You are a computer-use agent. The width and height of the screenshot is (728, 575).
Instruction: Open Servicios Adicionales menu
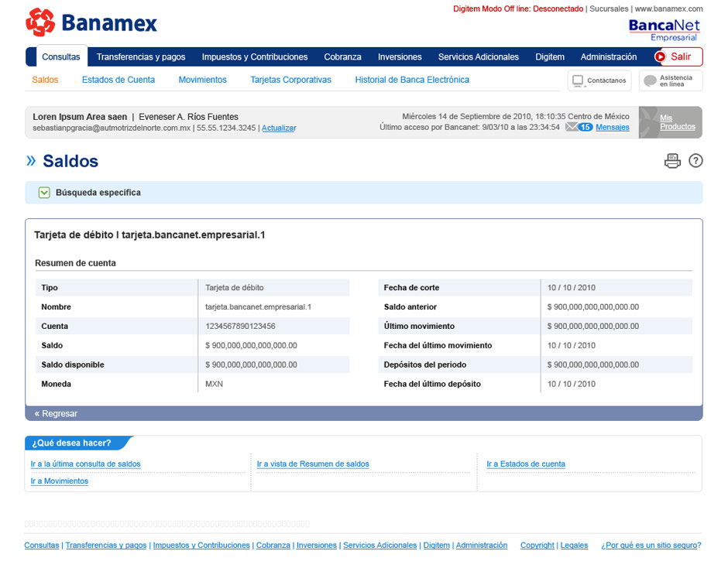pyautogui.click(x=478, y=56)
